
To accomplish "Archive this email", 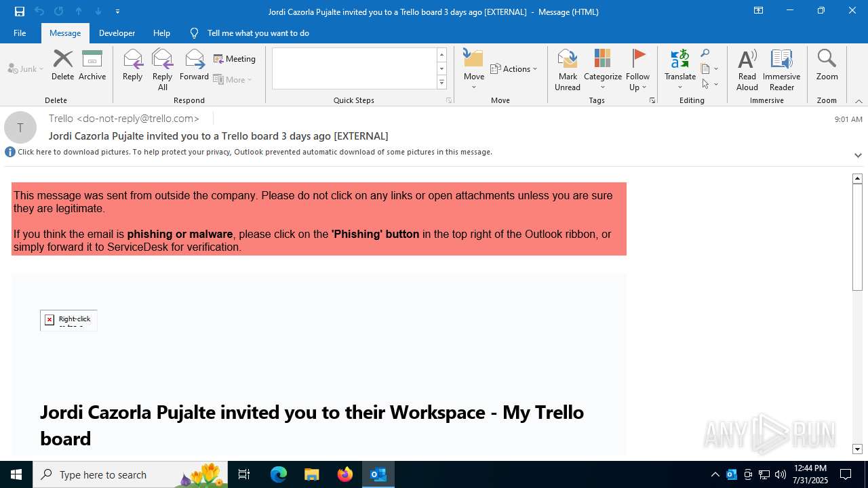I will click(x=92, y=65).
